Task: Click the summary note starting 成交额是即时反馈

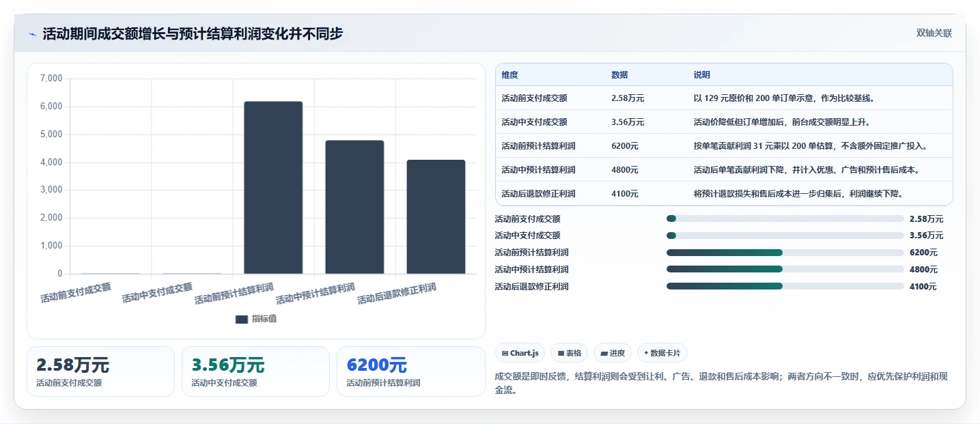Action: click(x=720, y=383)
